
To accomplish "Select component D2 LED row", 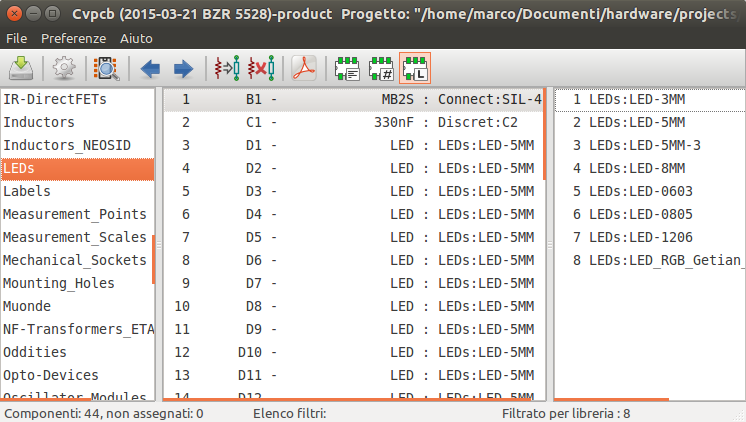I will (353, 168).
